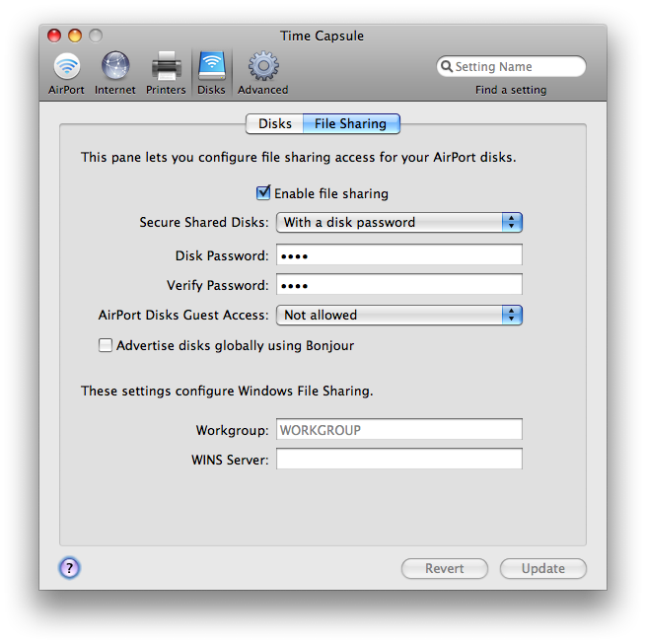Click the Update button
Screen dimensions: 646x644
(x=543, y=569)
